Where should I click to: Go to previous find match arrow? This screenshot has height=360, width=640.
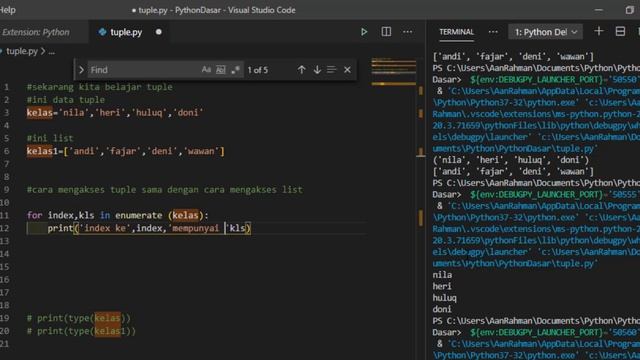click(301, 70)
